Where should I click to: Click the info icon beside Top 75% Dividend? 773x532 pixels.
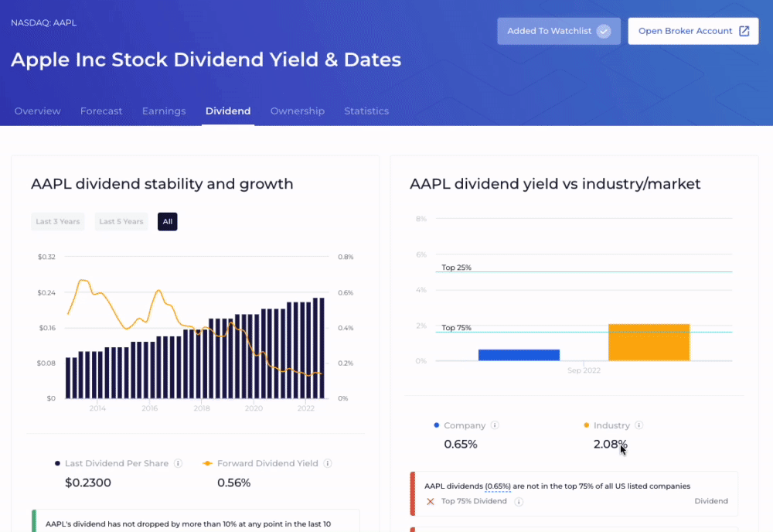coord(519,501)
